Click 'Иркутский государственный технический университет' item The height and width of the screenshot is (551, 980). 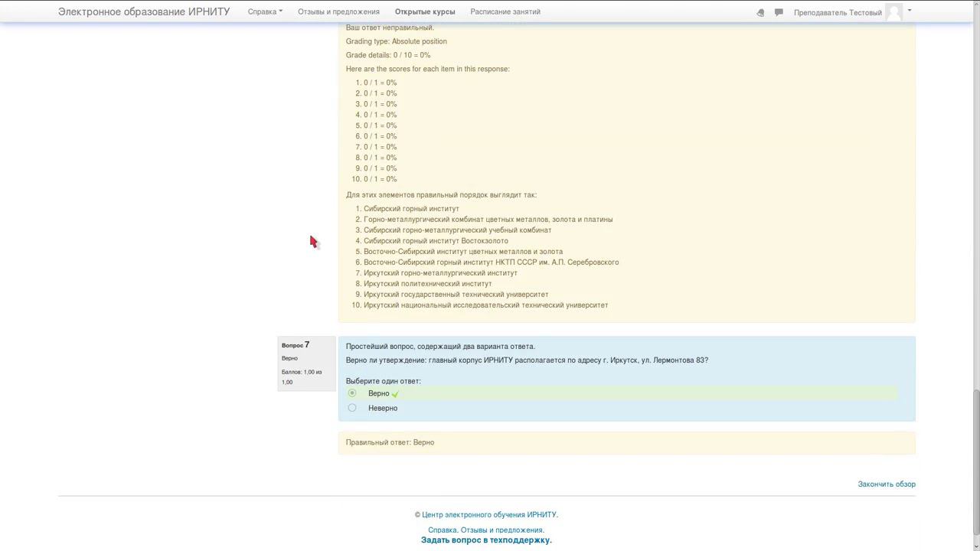[x=456, y=294]
